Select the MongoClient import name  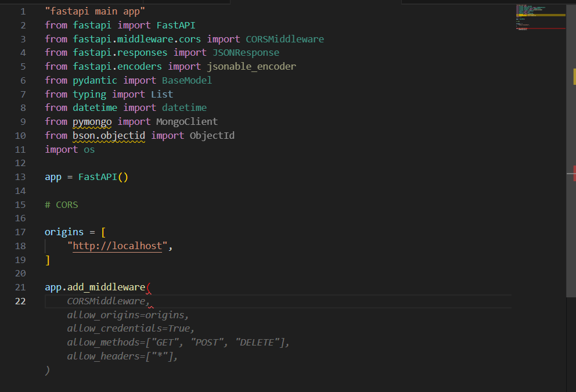coord(186,121)
